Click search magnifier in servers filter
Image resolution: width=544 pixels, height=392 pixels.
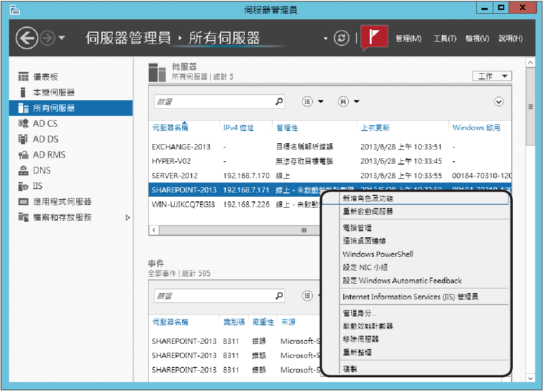click(x=279, y=101)
